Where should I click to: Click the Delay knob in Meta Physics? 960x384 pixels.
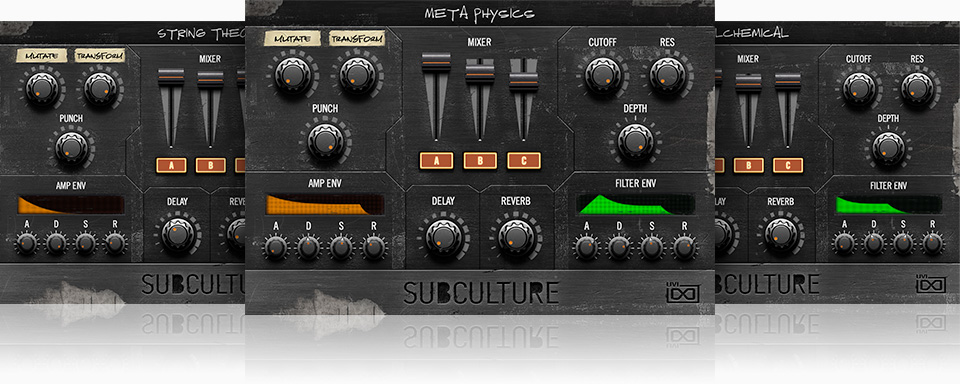443,238
